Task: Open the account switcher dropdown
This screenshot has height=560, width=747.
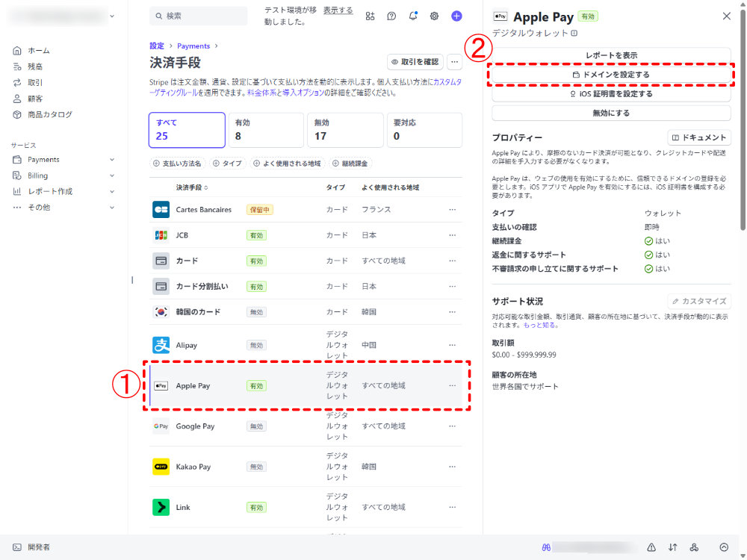Action: tap(111, 16)
